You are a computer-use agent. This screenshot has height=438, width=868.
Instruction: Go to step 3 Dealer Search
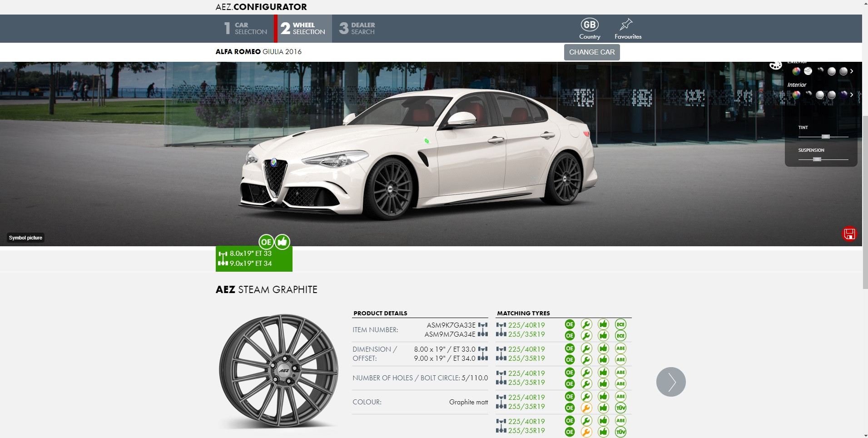[357, 29]
